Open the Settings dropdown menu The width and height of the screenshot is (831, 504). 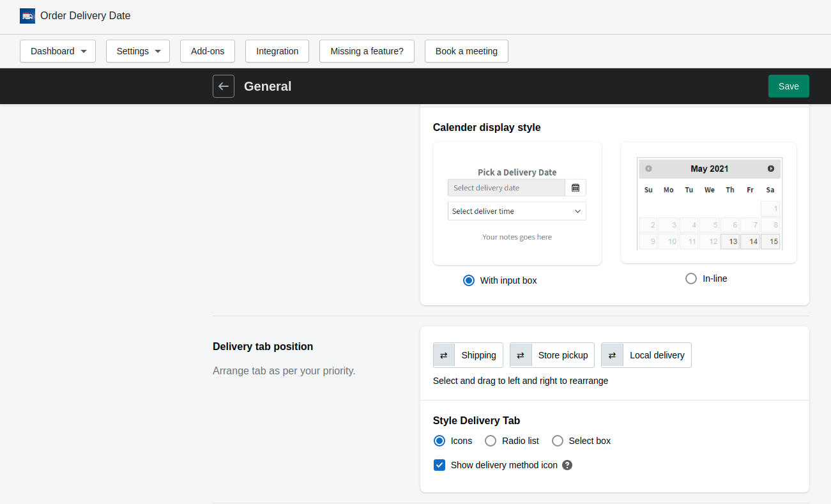coord(138,51)
